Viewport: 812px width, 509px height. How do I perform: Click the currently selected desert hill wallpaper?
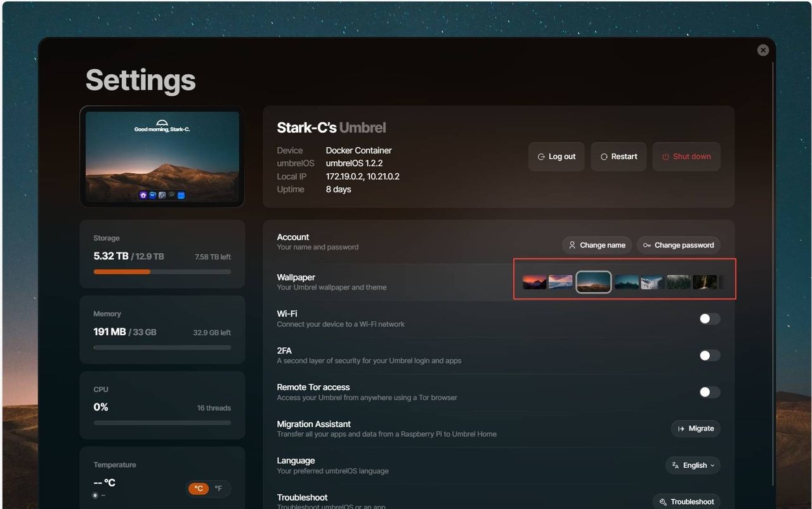click(x=594, y=282)
